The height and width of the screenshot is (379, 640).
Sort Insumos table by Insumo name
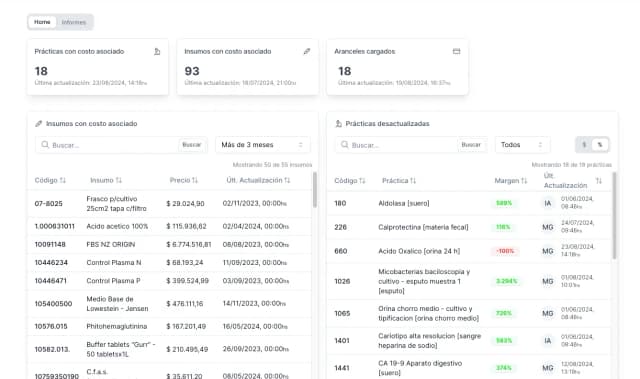pyautogui.click(x=106, y=180)
